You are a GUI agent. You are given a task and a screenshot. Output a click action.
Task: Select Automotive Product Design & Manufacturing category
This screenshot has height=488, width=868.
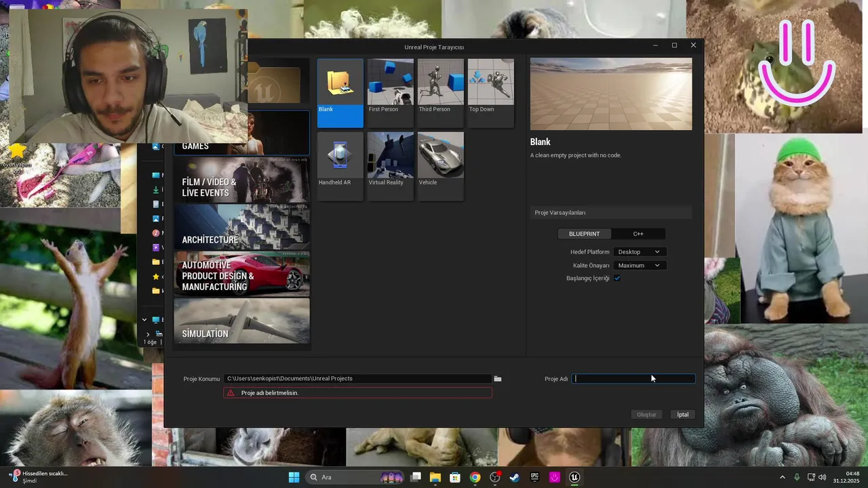[241, 274]
